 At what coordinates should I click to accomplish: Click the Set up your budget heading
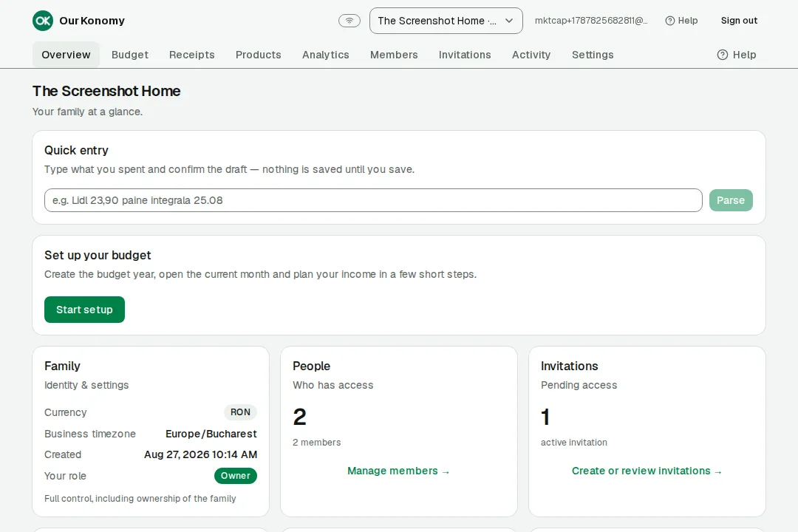point(98,255)
